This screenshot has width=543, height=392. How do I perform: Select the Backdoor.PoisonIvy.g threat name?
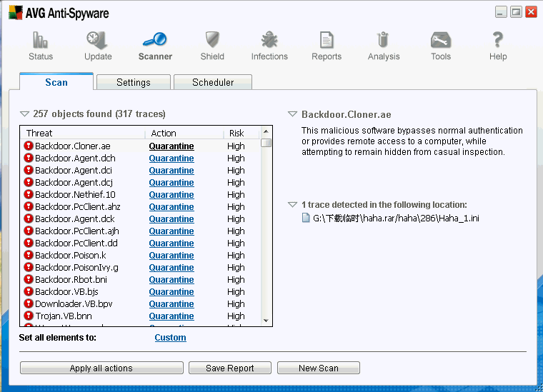click(x=76, y=268)
